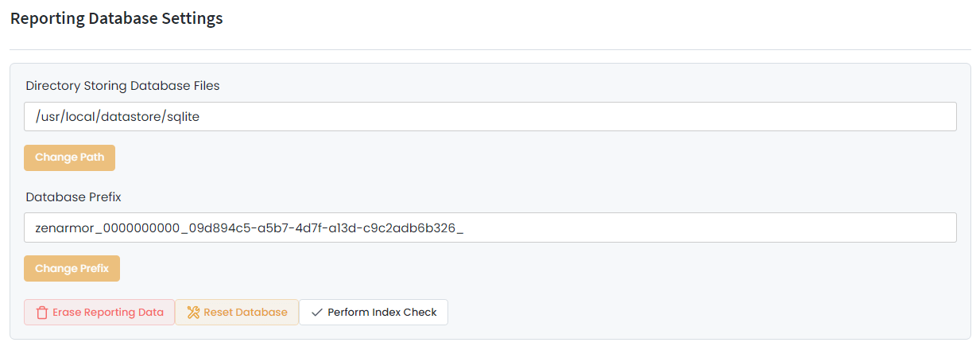The width and height of the screenshot is (980, 350).
Task: Click the wrench tools icon on Reset Database
Action: [x=193, y=313]
